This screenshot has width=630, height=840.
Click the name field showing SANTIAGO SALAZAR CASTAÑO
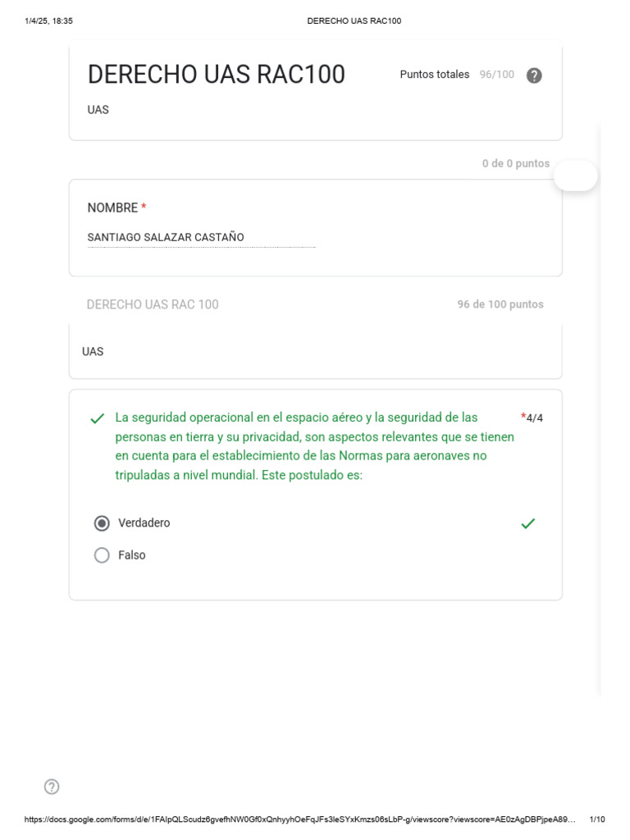coord(201,238)
